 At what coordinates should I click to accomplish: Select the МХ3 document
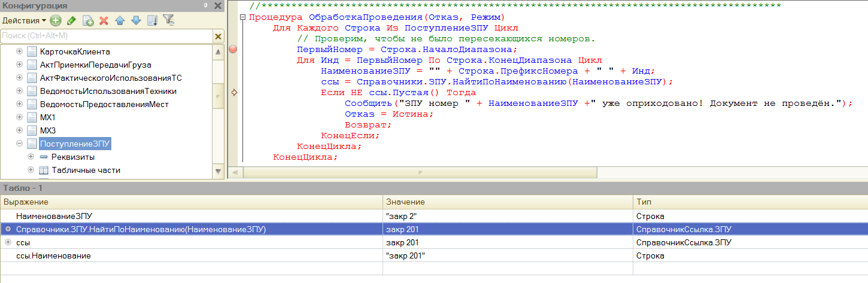(x=47, y=130)
